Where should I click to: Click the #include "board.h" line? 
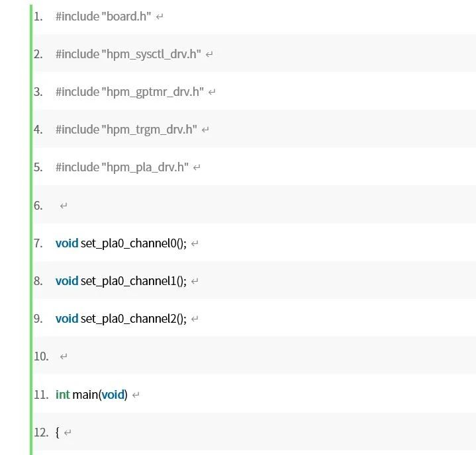pos(103,17)
